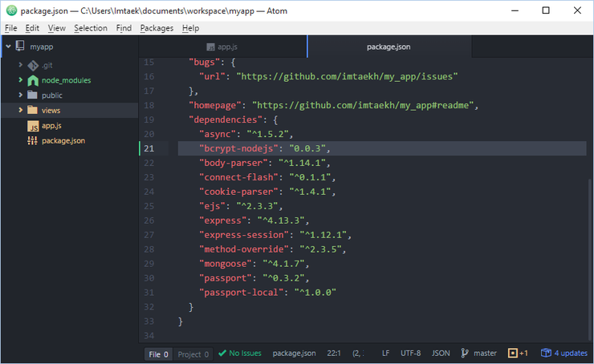Screen dimensions: 594x364
Task: Open app.js from tree view
Action: tap(51, 126)
